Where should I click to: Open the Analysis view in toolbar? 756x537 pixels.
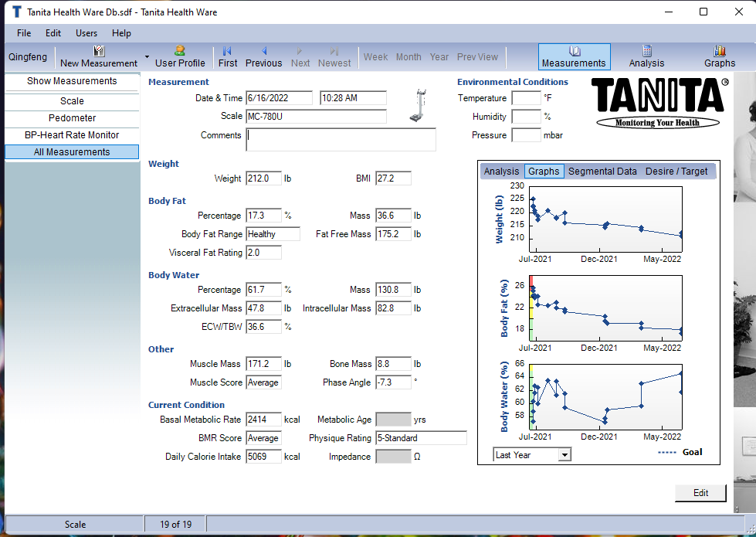(x=646, y=57)
